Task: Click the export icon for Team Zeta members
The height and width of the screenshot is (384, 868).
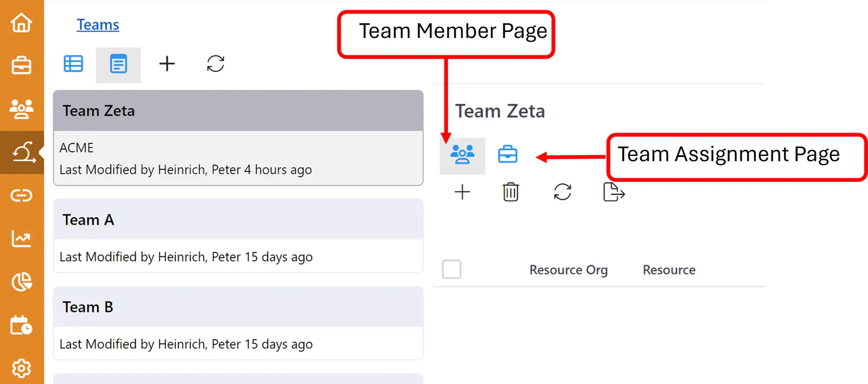Action: [614, 192]
